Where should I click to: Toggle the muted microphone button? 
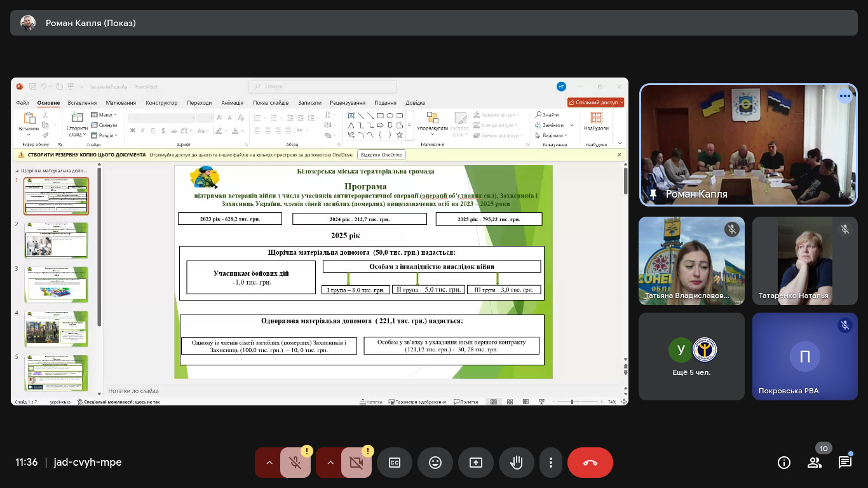tap(295, 463)
